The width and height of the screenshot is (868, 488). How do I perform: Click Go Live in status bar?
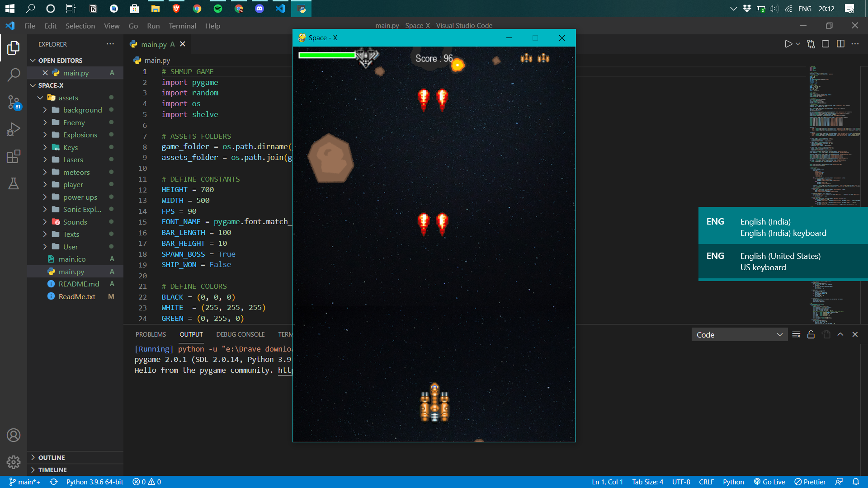(x=769, y=482)
